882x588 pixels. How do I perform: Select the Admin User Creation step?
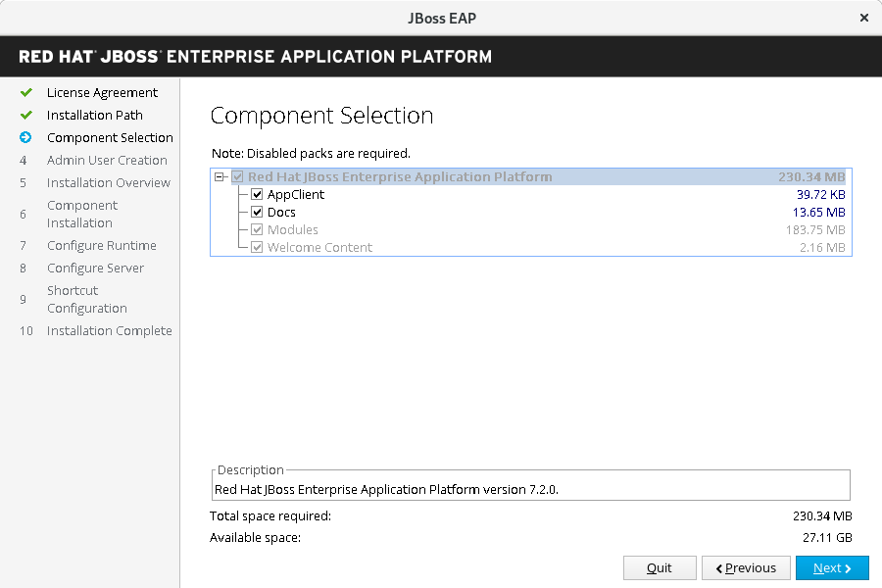(x=107, y=160)
